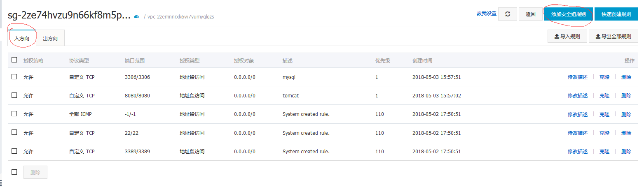This screenshot has width=644, height=187.
Task: Click 克隆 for the tomcat rule
Action: (x=604, y=95)
